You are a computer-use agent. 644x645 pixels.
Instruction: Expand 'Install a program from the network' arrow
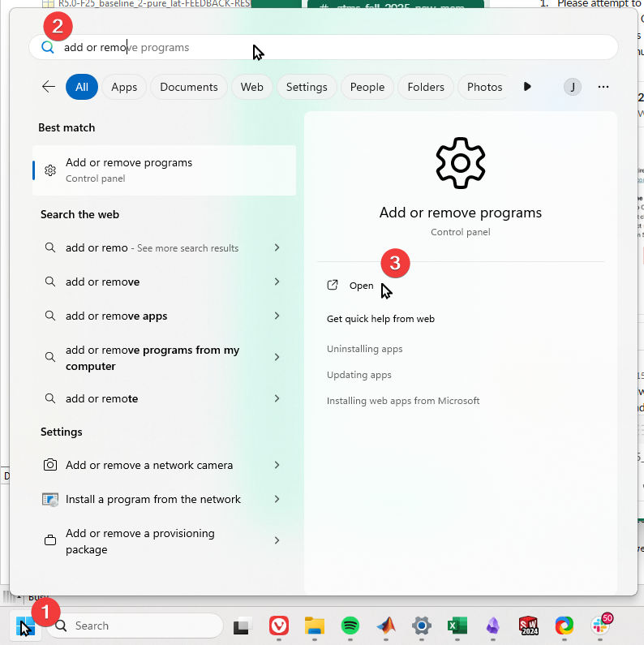pyautogui.click(x=277, y=499)
